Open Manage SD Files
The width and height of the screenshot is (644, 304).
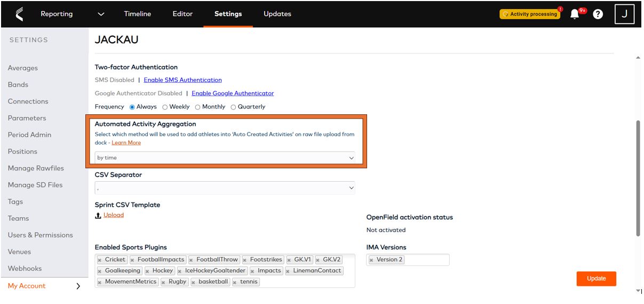pyautogui.click(x=35, y=185)
